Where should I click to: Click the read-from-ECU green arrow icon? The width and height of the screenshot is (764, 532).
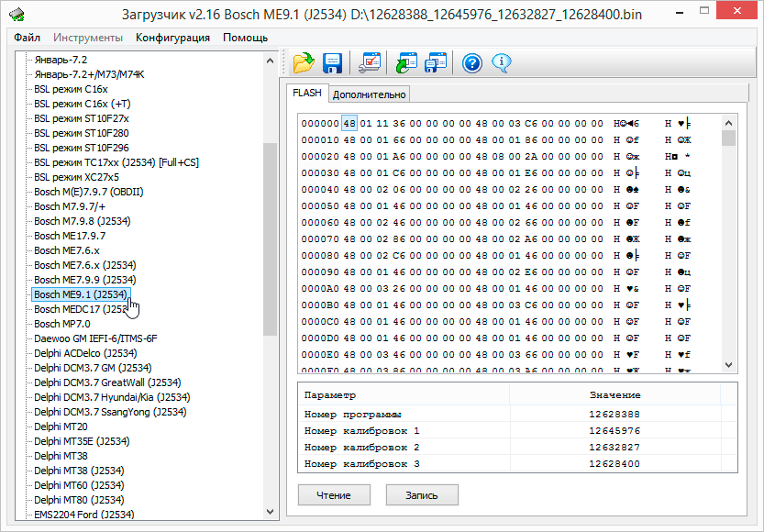[x=406, y=63]
